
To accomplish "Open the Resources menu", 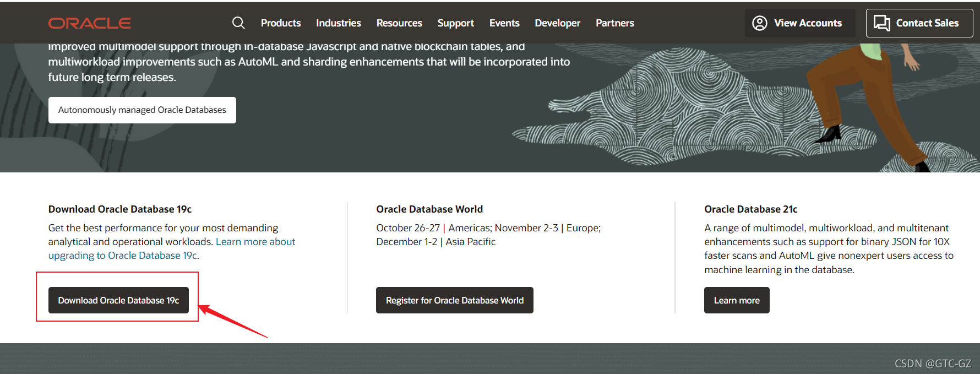I will click(399, 23).
